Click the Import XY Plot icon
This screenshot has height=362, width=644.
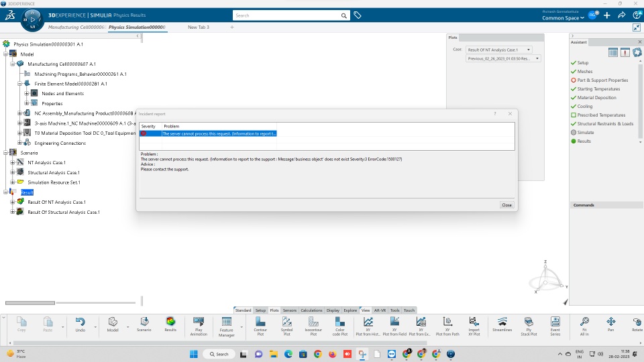click(x=474, y=321)
